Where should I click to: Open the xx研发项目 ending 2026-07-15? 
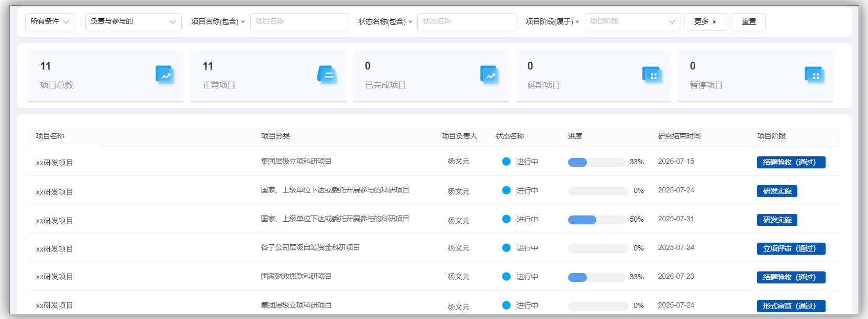point(54,163)
